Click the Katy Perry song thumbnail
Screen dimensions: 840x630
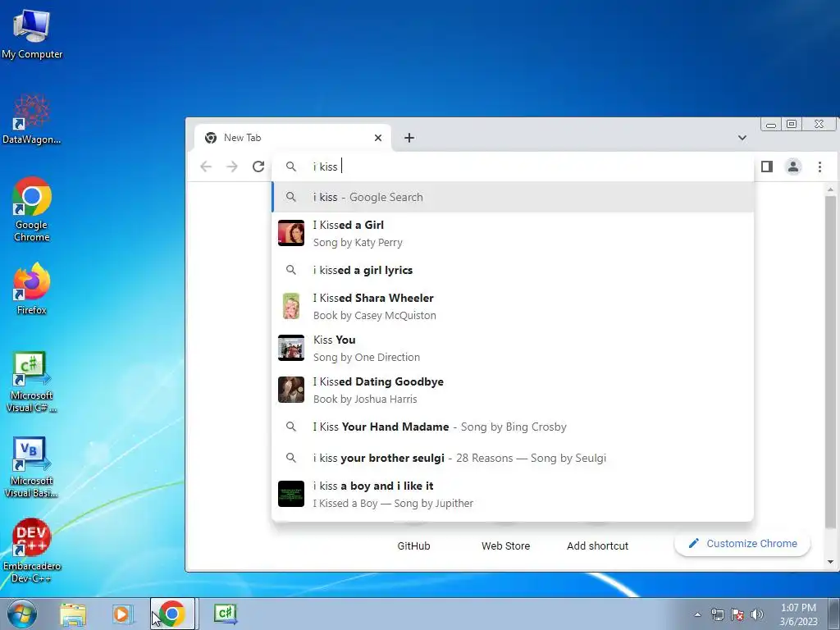coord(291,233)
